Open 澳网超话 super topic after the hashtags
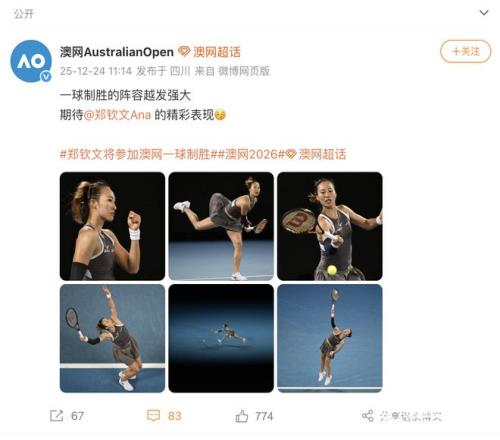The height and width of the screenshot is (440, 500). [x=316, y=154]
